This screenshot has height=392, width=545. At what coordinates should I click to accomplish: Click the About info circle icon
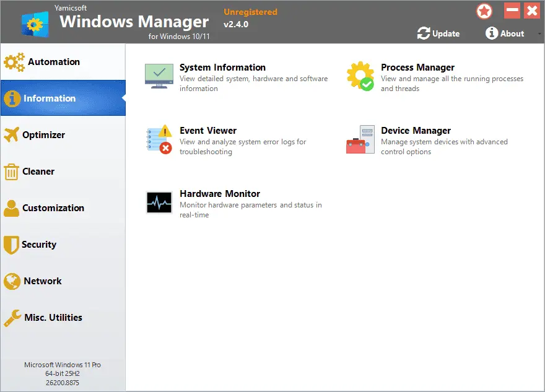[492, 33]
